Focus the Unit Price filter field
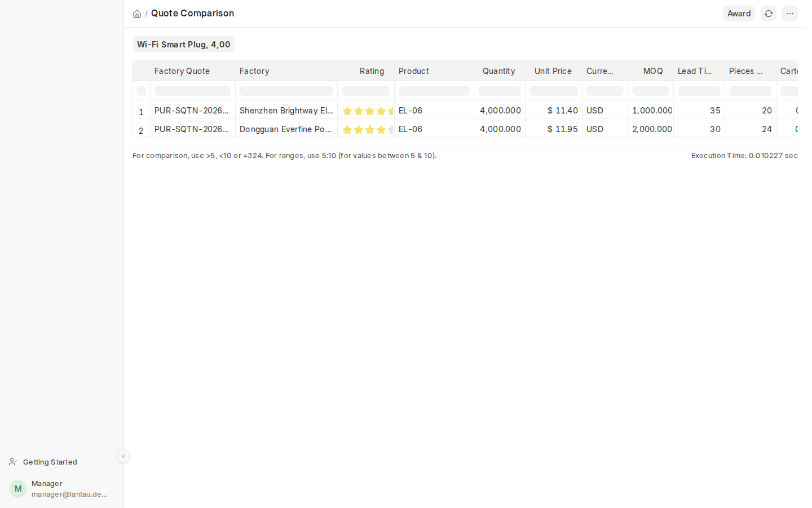Viewport: 812px width, 508px height. pyautogui.click(x=554, y=91)
